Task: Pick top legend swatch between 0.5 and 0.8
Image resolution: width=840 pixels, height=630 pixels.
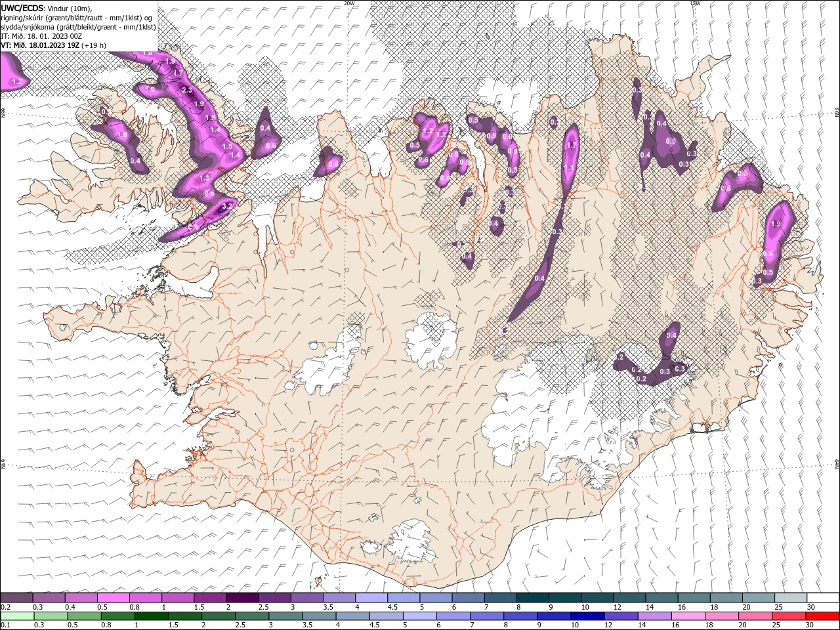Action: [113, 598]
